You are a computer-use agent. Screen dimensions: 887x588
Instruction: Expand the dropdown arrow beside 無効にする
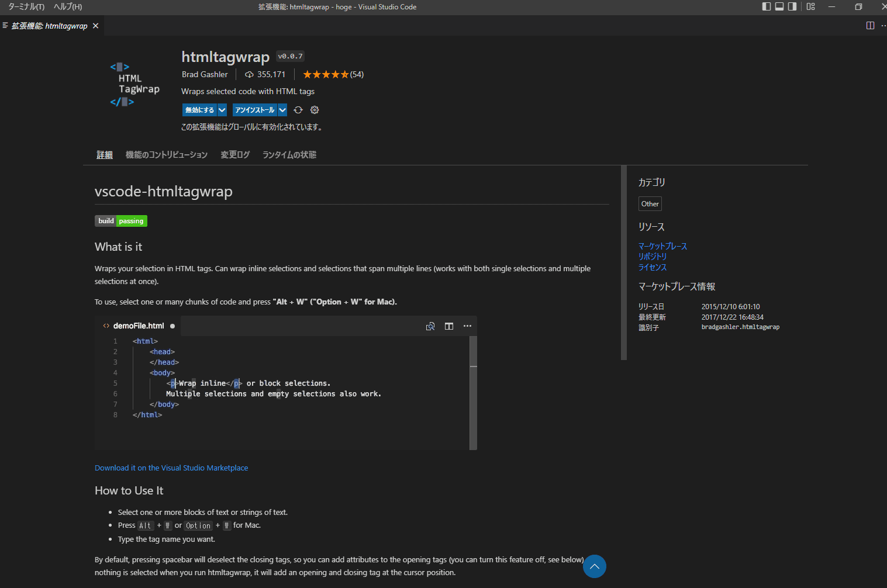[x=222, y=110]
